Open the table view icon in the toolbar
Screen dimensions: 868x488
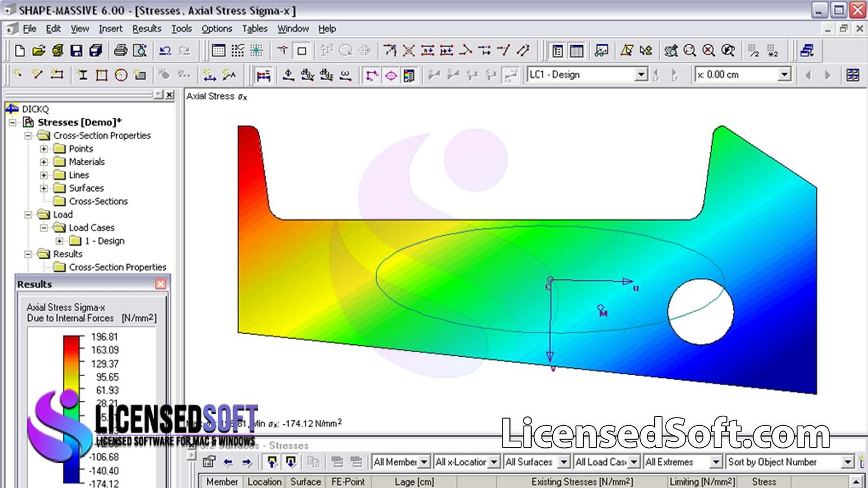(x=219, y=51)
